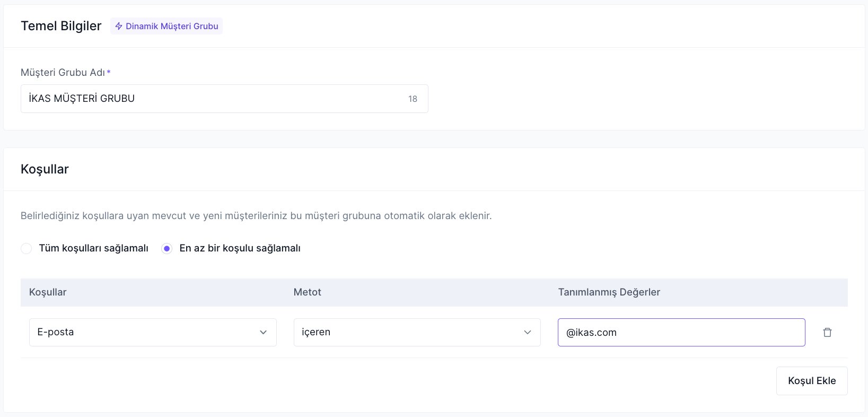Click the Metot column header
868x417 pixels.
pos(307,292)
